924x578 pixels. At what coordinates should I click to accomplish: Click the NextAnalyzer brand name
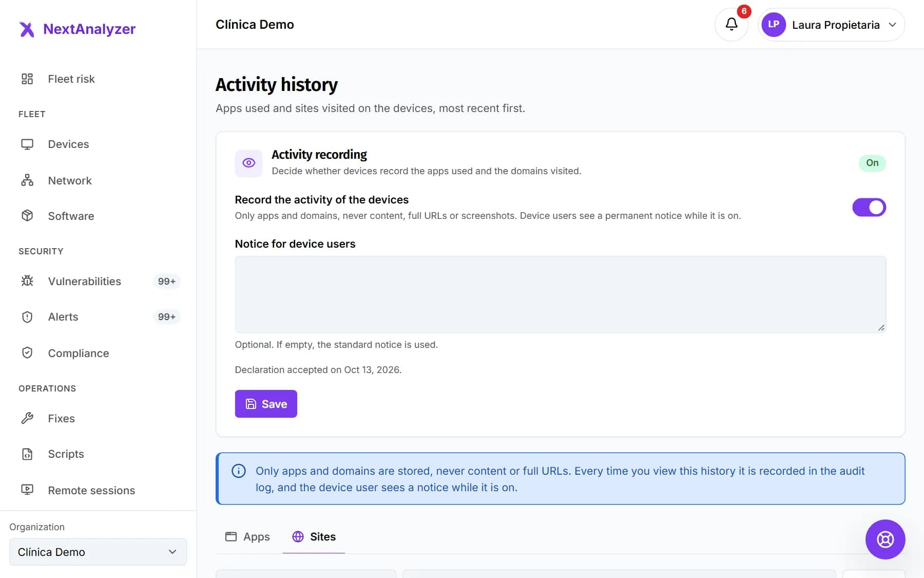point(89,29)
